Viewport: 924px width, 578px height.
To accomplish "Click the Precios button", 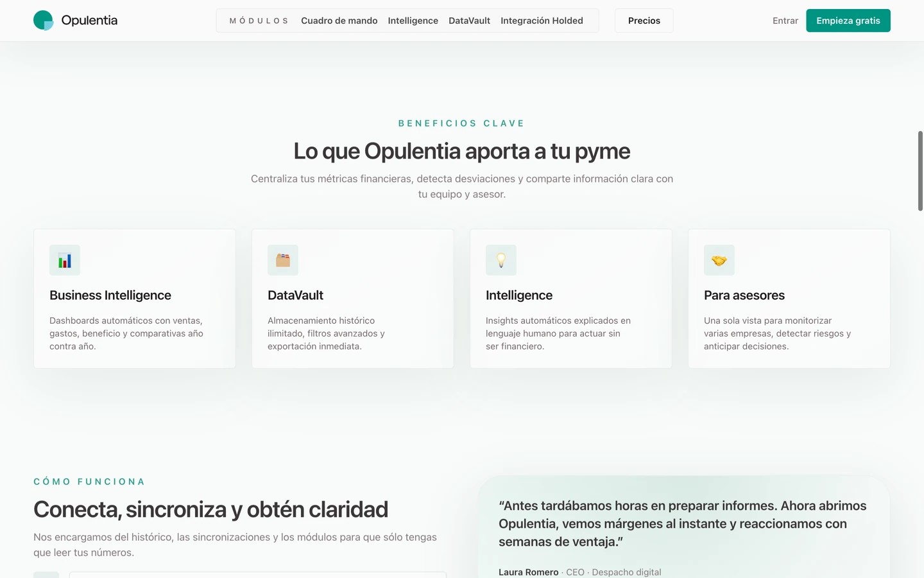I will pyautogui.click(x=644, y=21).
